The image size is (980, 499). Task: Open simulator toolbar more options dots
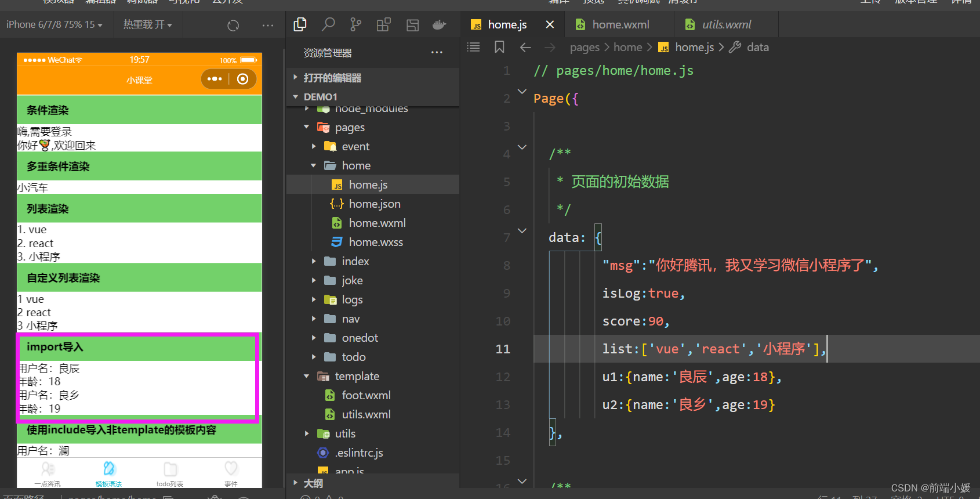click(x=267, y=26)
